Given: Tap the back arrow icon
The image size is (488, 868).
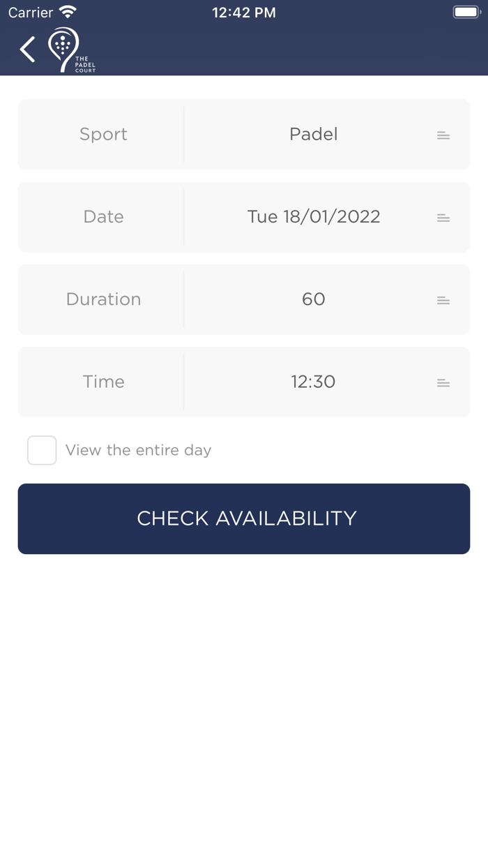Looking at the screenshot, I should pyautogui.click(x=28, y=50).
